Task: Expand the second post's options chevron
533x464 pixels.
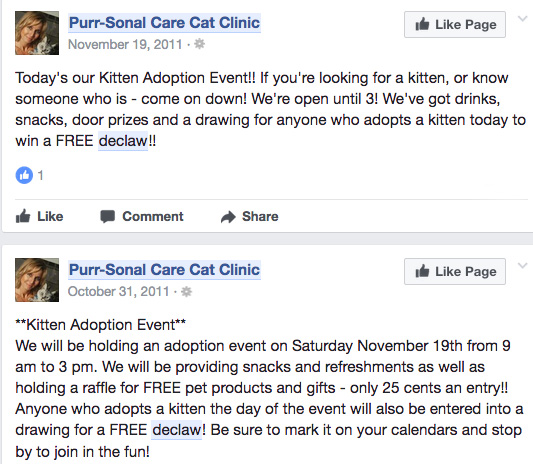Action: [x=522, y=265]
